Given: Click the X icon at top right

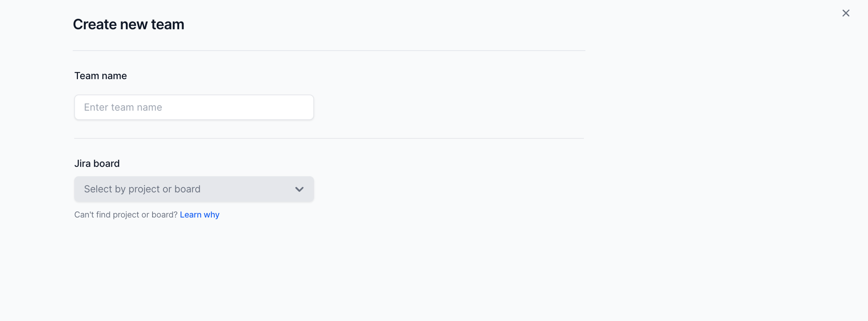Looking at the screenshot, I should coord(846,13).
